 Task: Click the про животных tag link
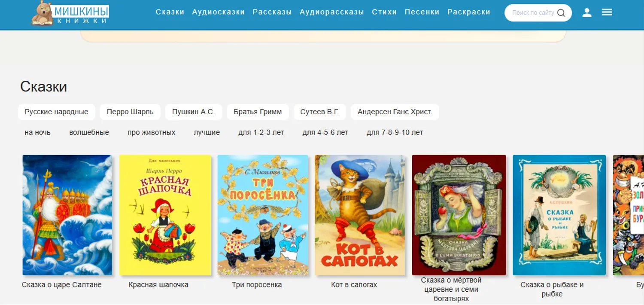152,132
